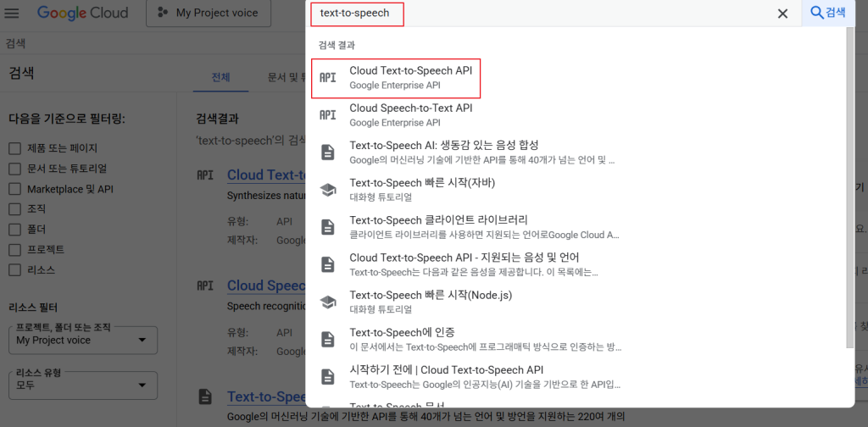Click the magnifier 검색 button
This screenshot has height=427, width=868.
click(x=828, y=13)
